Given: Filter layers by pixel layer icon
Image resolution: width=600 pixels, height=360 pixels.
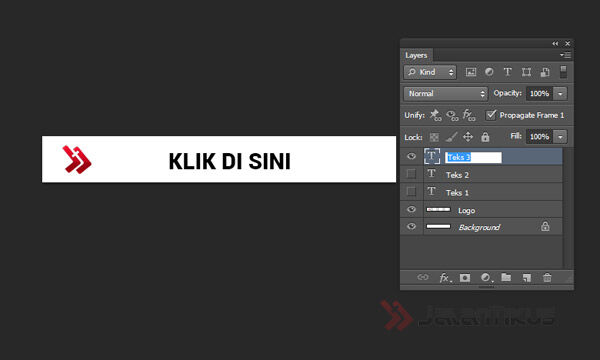Looking at the screenshot, I should (471, 72).
